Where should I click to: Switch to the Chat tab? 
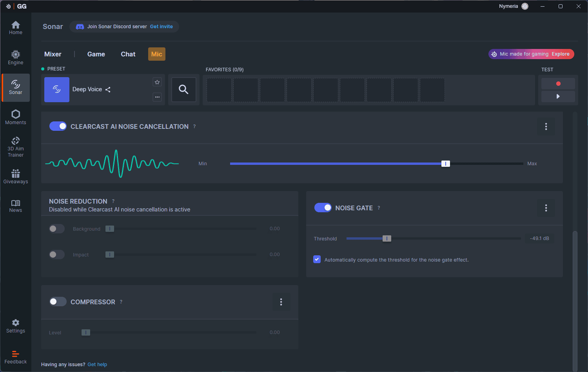point(128,54)
